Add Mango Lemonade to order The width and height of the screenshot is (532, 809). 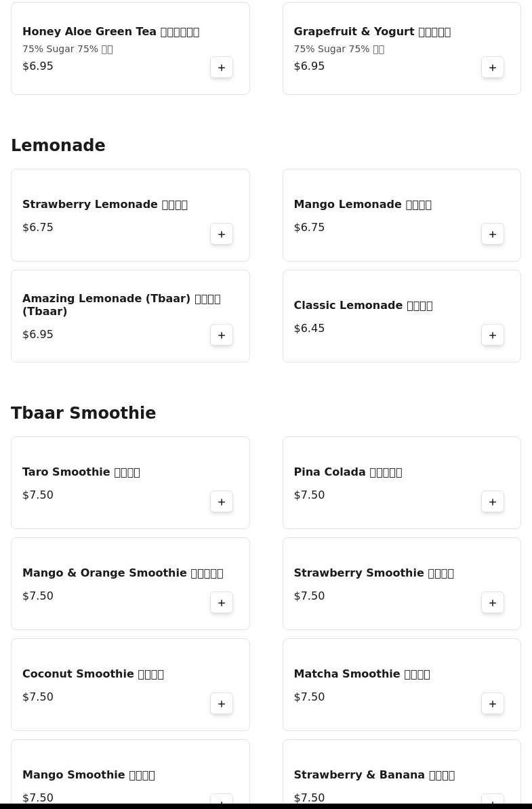[x=493, y=234]
